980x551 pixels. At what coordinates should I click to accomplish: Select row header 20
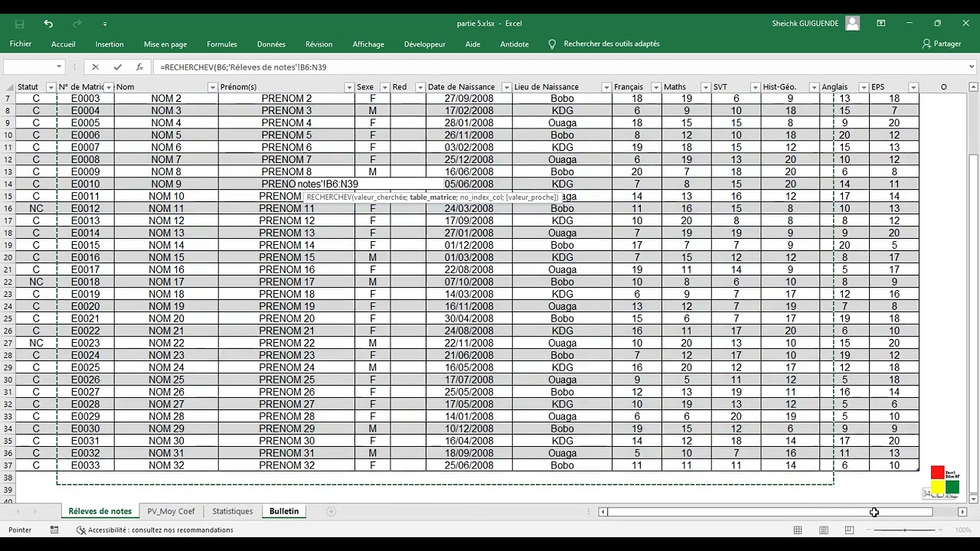(x=8, y=257)
